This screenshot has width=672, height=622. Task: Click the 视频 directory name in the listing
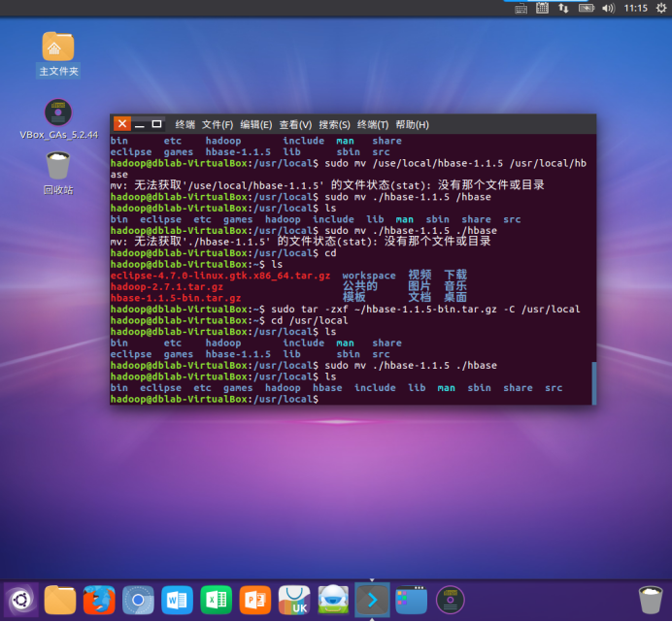click(x=420, y=275)
